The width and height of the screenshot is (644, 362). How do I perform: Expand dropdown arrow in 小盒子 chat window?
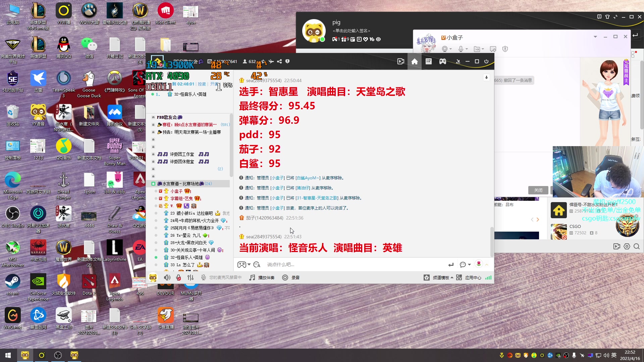tap(595, 37)
